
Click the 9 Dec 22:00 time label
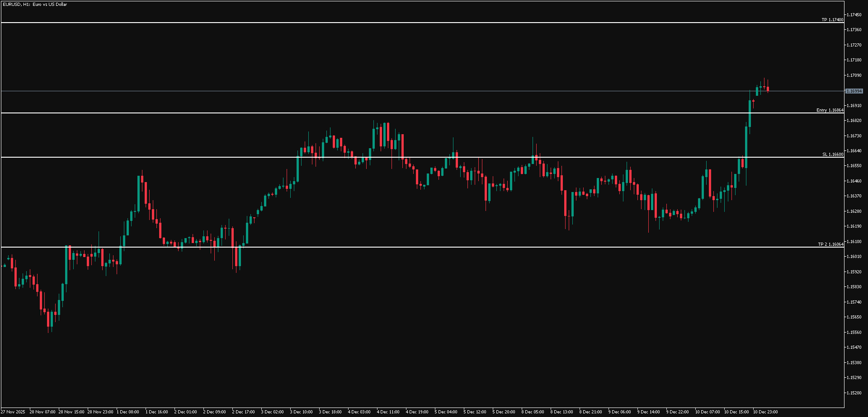coord(677,412)
